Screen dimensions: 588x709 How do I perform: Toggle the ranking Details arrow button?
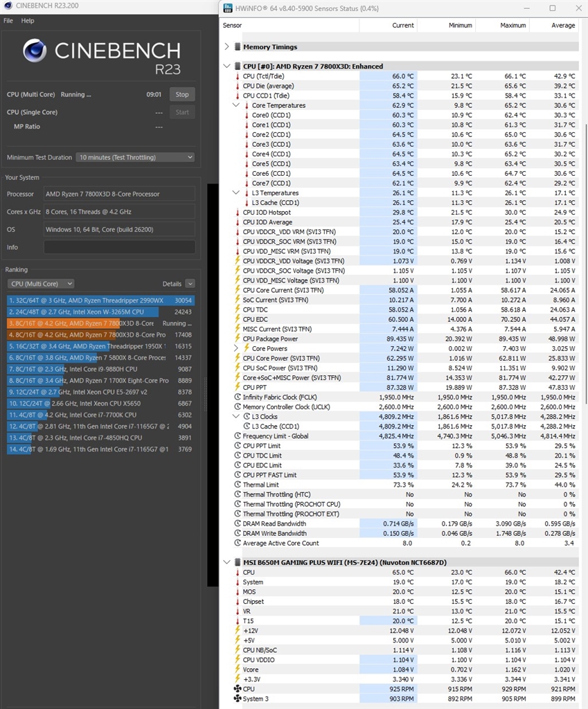click(190, 284)
